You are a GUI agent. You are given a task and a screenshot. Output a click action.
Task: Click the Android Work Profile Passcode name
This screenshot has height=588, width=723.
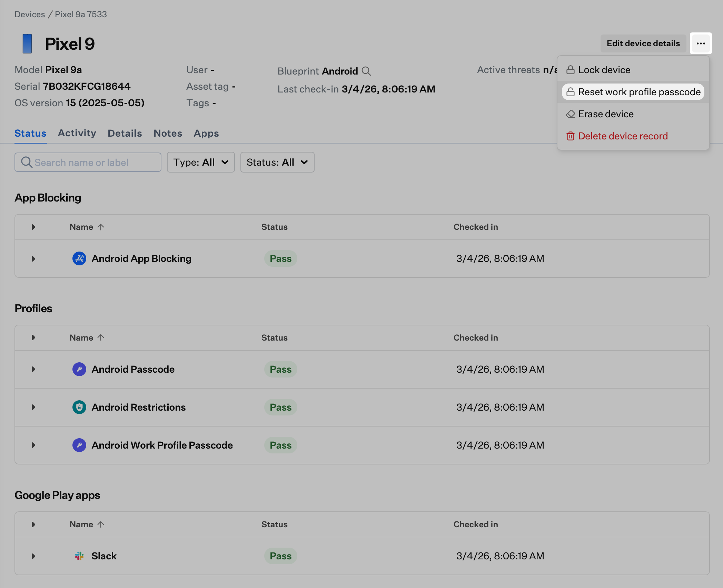pyautogui.click(x=162, y=445)
